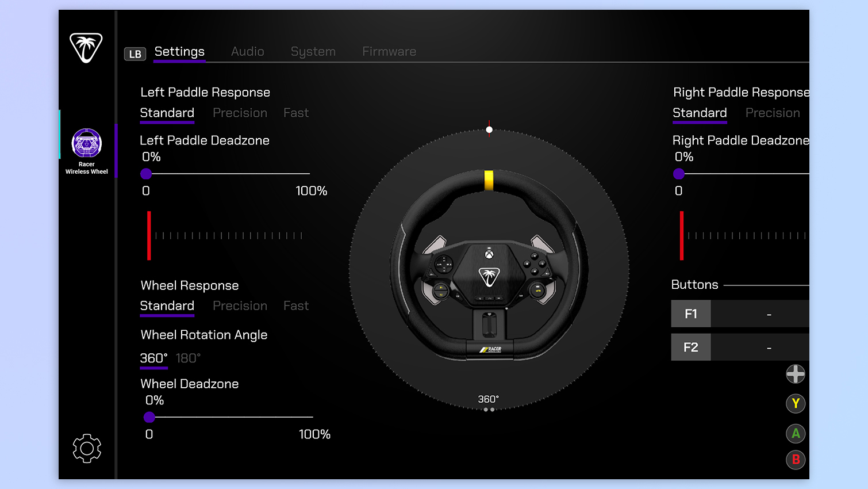This screenshot has height=489, width=868.
Task: Select the Racer Wireless Wheel device icon
Action: click(86, 143)
